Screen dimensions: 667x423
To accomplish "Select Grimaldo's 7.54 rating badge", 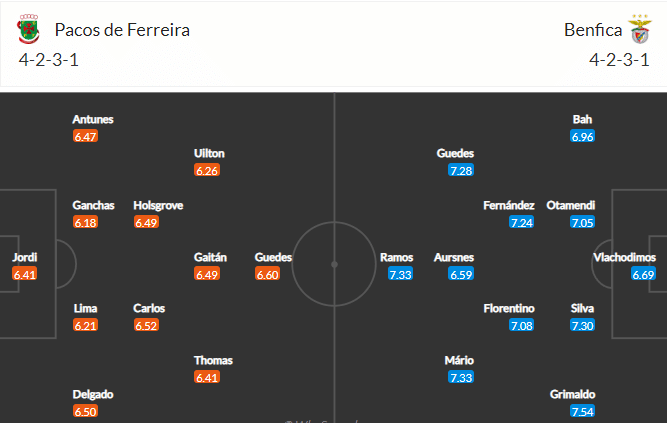I will pos(582,412).
